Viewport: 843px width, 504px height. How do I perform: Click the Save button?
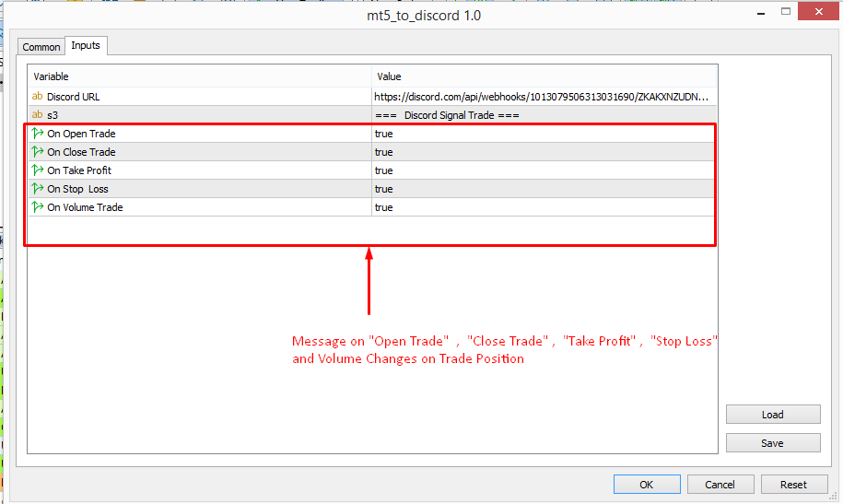(x=773, y=442)
